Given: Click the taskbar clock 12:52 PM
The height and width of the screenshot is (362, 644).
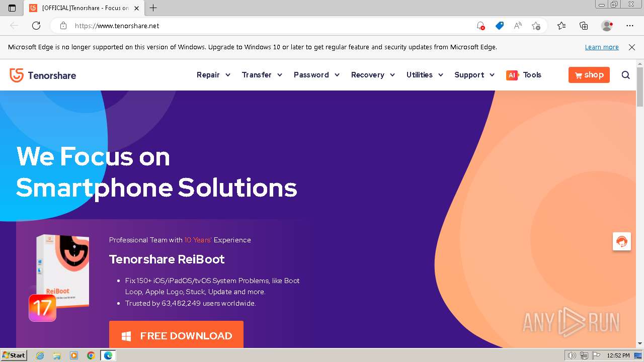Looking at the screenshot, I should [618, 355].
